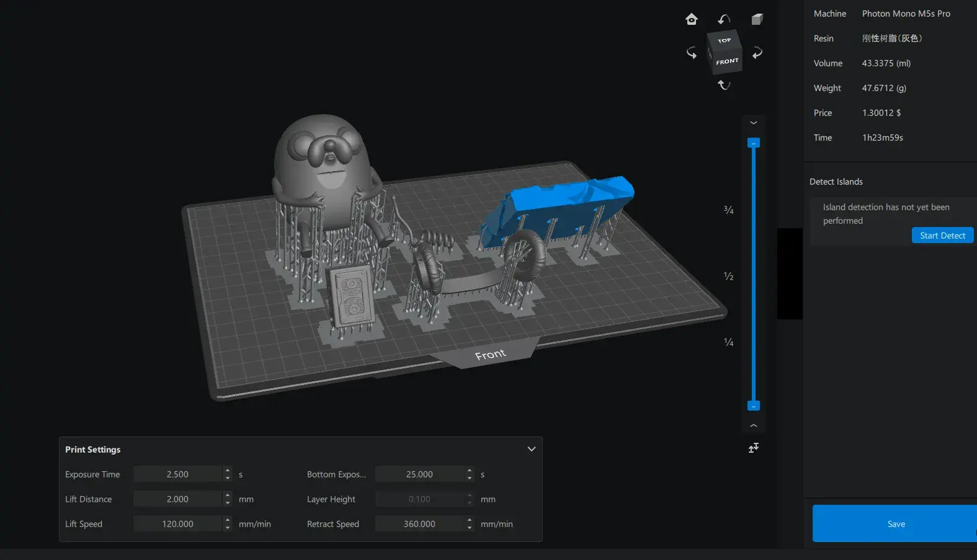
Task: Click the Detect Islands heading
Action: [836, 182]
